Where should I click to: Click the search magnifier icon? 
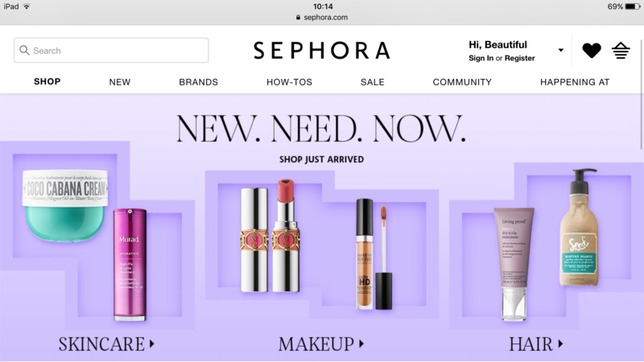[x=24, y=50]
